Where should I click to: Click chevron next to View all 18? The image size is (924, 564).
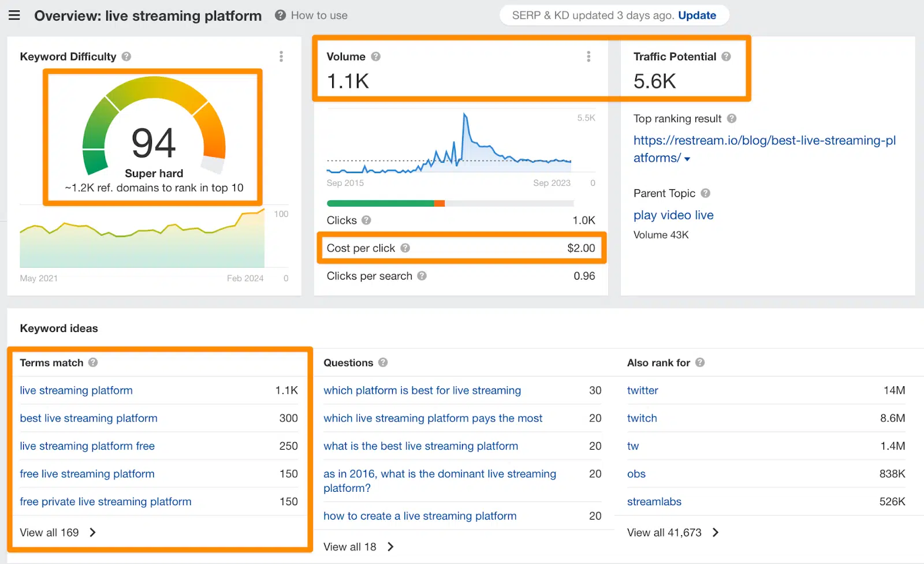pyautogui.click(x=391, y=547)
